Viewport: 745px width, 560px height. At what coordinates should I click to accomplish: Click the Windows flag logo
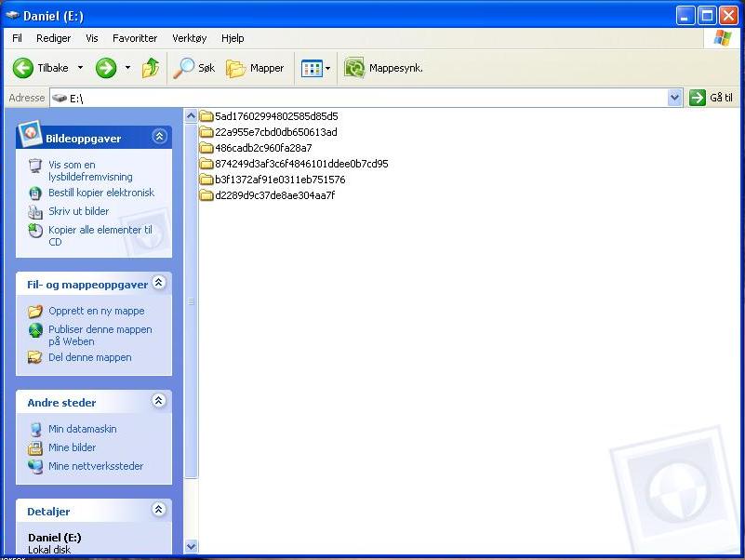pyautogui.click(x=722, y=38)
